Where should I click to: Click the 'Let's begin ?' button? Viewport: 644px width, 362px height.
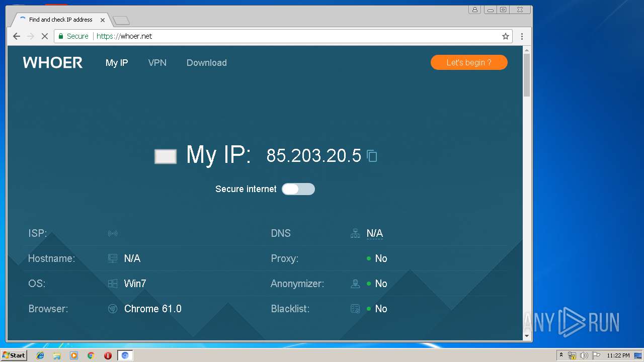(x=469, y=62)
